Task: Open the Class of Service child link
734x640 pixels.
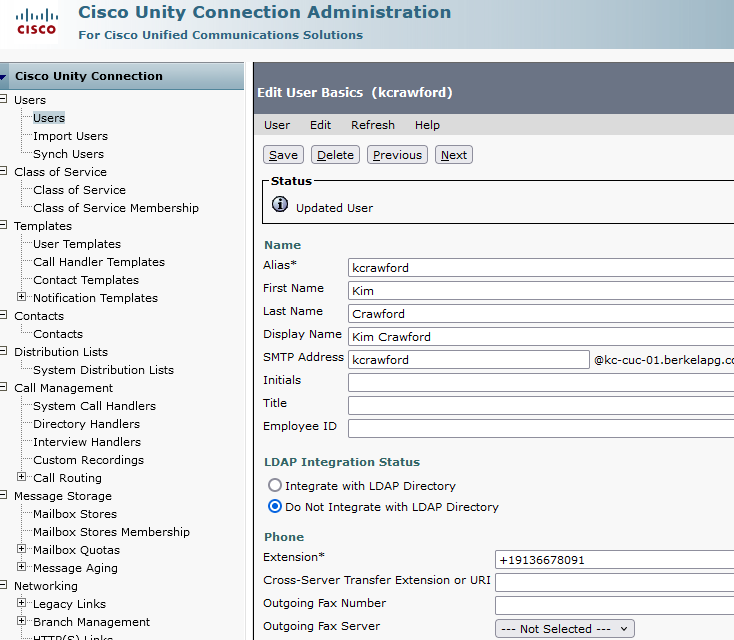Action: [x=79, y=190]
